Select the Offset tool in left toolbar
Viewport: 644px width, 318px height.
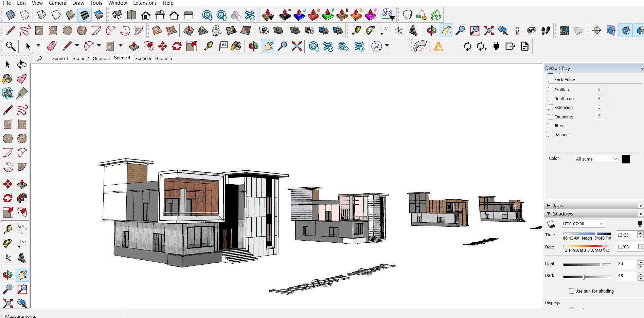point(22,212)
